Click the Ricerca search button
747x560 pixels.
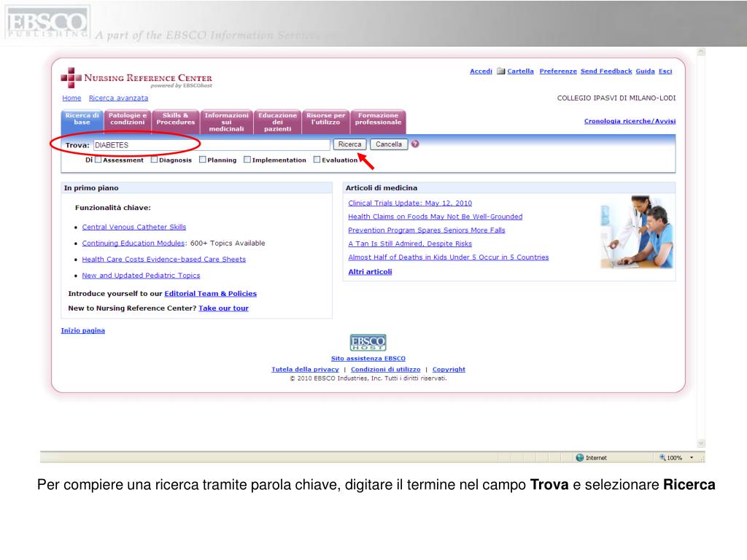[x=349, y=144]
